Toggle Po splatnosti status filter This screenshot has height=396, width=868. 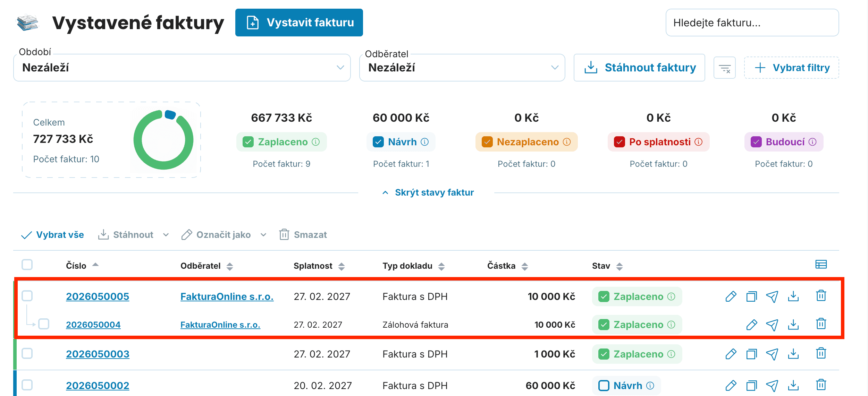pyautogui.click(x=620, y=142)
